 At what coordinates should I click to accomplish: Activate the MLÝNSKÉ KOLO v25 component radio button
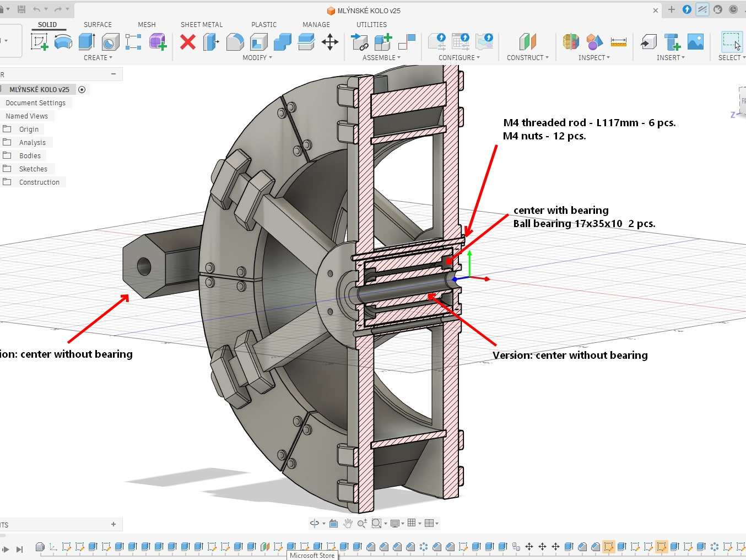[x=82, y=89]
